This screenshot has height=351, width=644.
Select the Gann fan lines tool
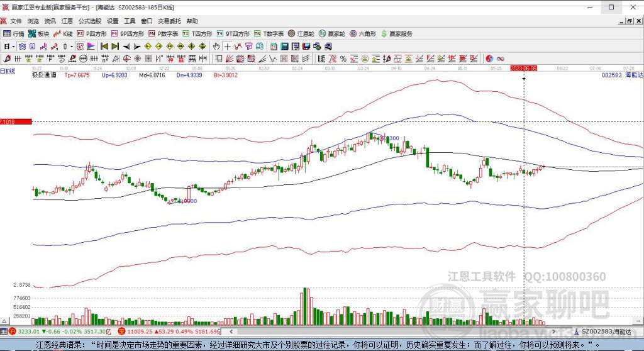229,58
